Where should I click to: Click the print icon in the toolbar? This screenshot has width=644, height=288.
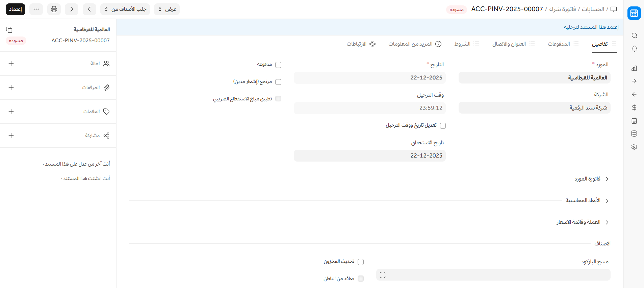click(x=54, y=9)
